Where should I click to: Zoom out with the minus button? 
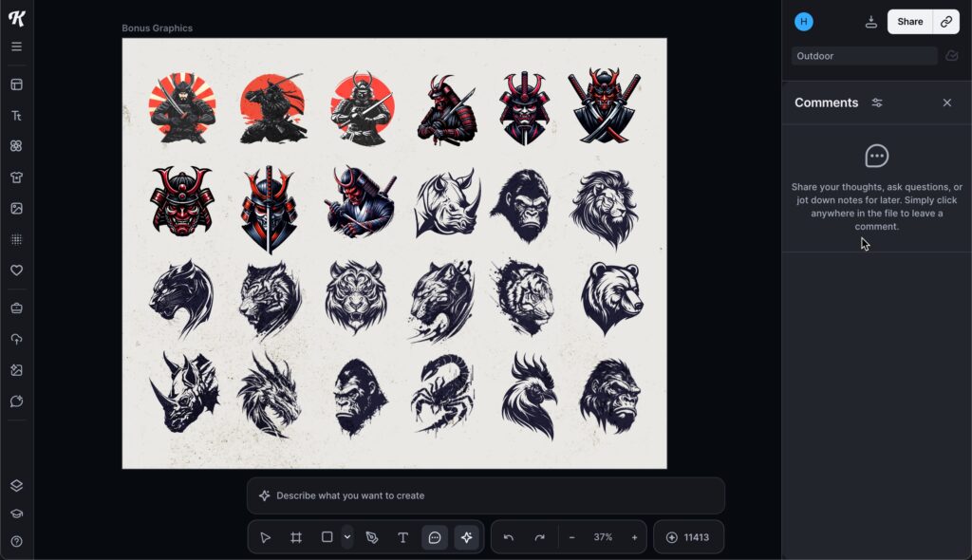click(572, 537)
